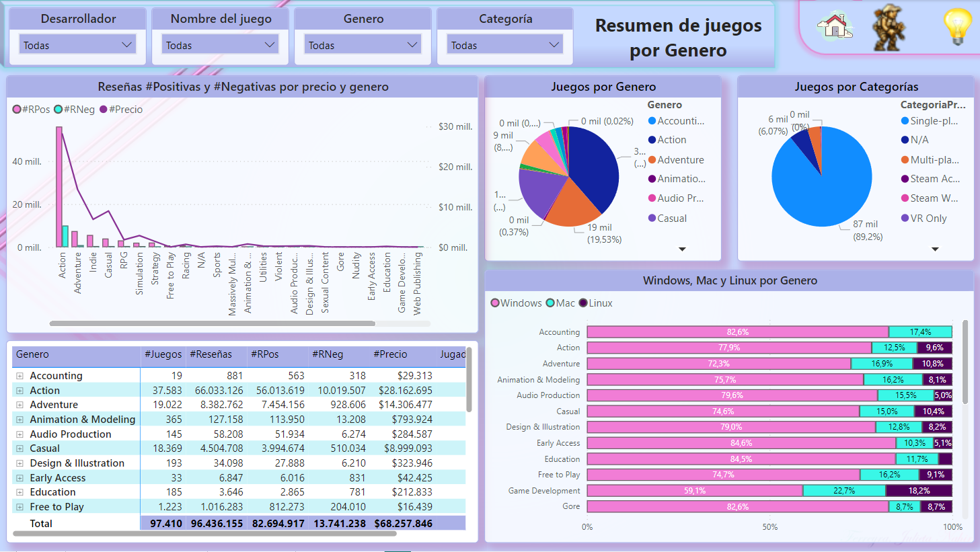The width and height of the screenshot is (980, 552).
Task: Show more CategoriaPr legend entries arrow
Action: coord(935,249)
